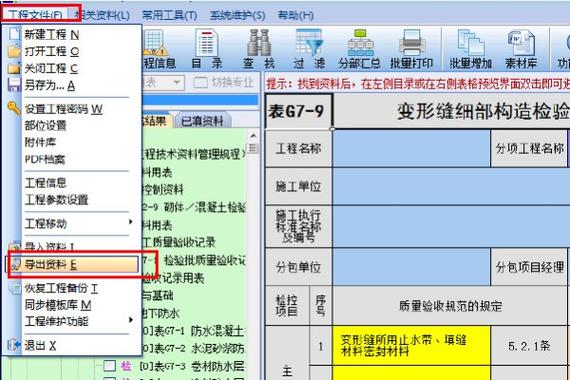Click the new-project icon beside 新建工程

[15, 34]
